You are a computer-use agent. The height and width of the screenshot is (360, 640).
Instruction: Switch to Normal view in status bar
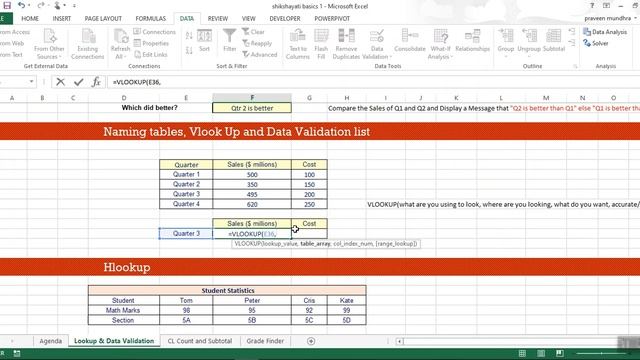pyautogui.click(x=522, y=353)
